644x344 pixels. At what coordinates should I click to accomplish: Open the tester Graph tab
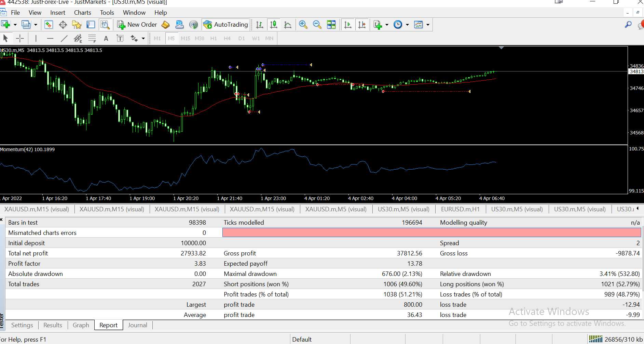coord(81,325)
